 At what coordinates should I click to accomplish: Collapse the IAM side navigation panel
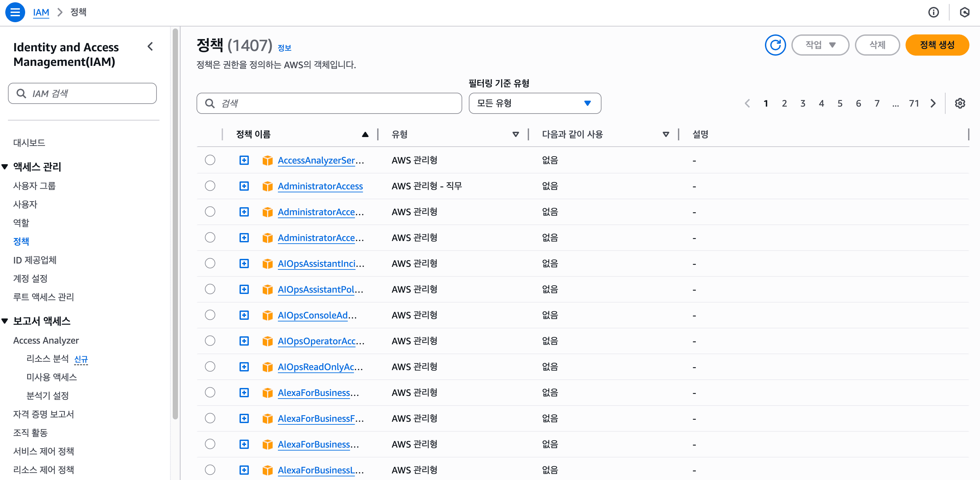click(150, 46)
